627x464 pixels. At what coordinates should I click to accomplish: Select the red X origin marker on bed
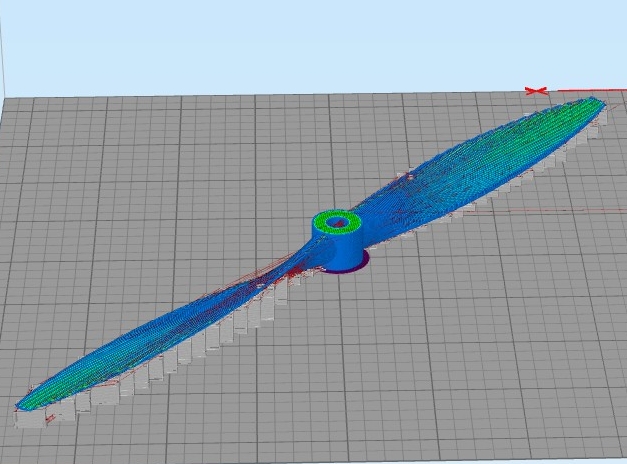pos(536,91)
